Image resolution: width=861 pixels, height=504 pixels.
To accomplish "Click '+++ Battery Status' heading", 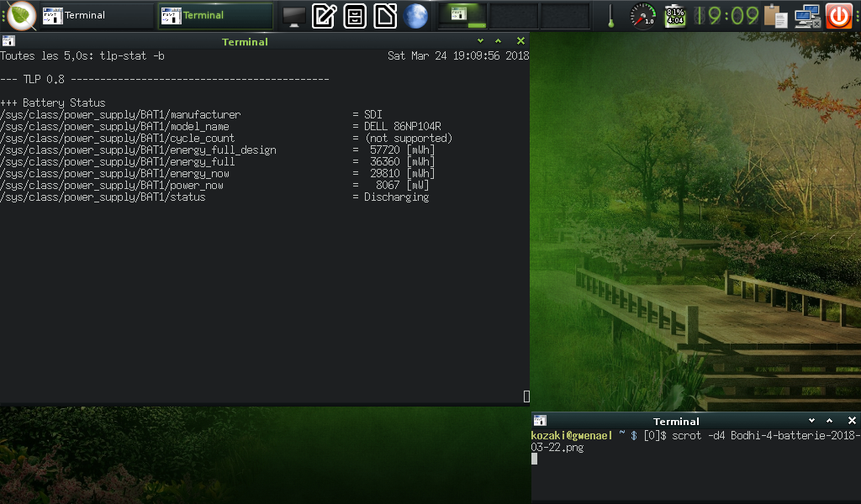I will click(x=53, y=103).
